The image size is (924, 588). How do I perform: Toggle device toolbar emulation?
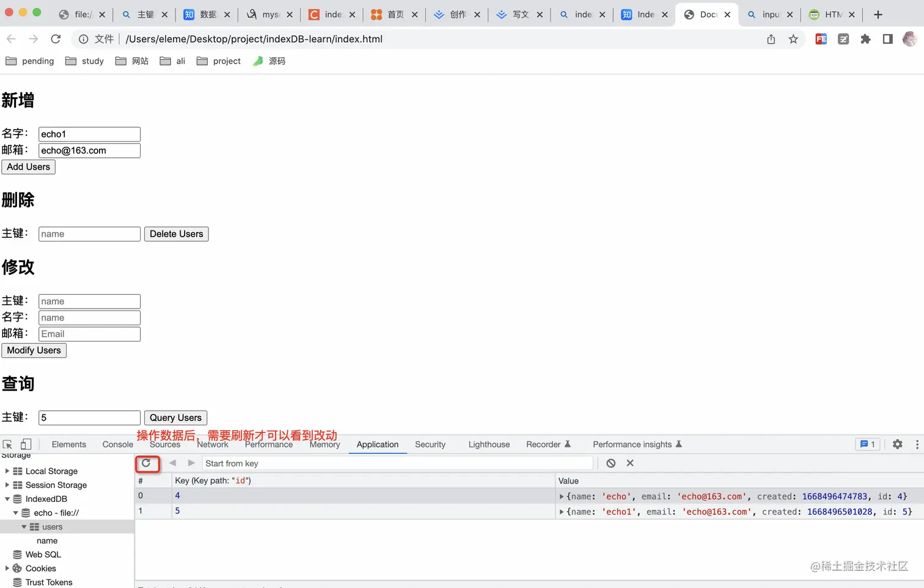[x=26, y=444]
